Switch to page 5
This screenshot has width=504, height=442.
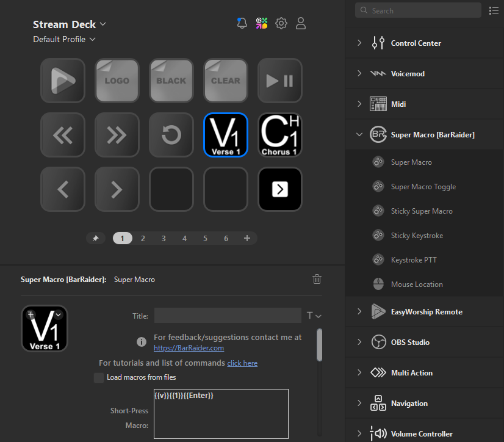205,238
